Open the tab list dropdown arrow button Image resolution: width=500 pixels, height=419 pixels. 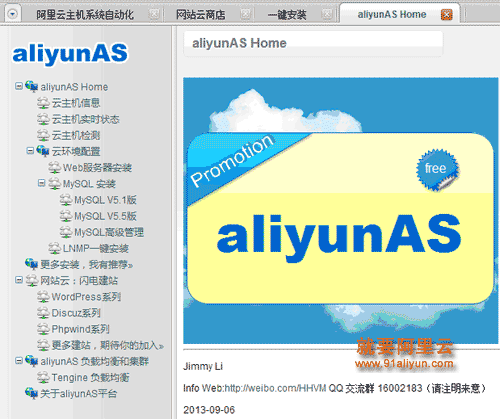[13, 14]
